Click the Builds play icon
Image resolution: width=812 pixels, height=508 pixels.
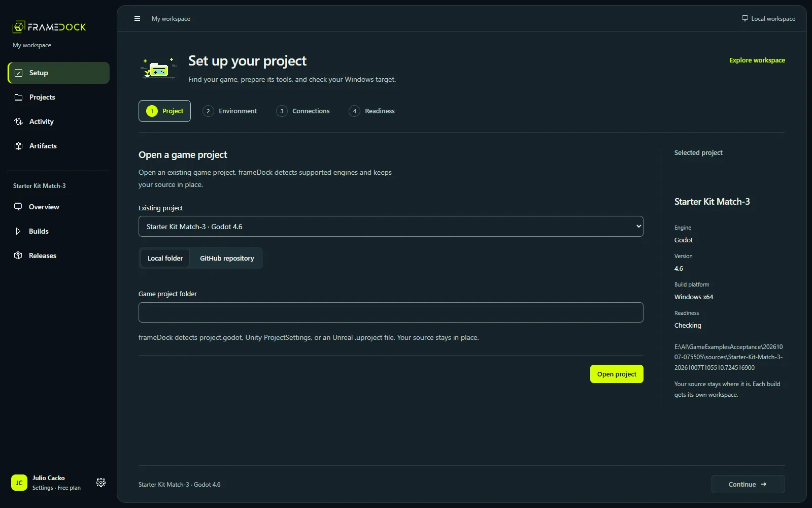pos(18,231)
